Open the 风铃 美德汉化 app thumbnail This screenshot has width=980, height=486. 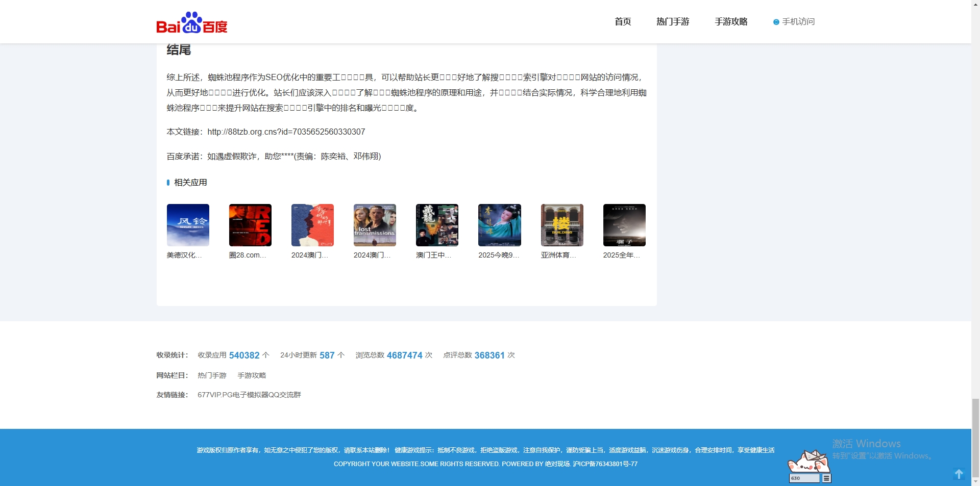coord(188,225)
